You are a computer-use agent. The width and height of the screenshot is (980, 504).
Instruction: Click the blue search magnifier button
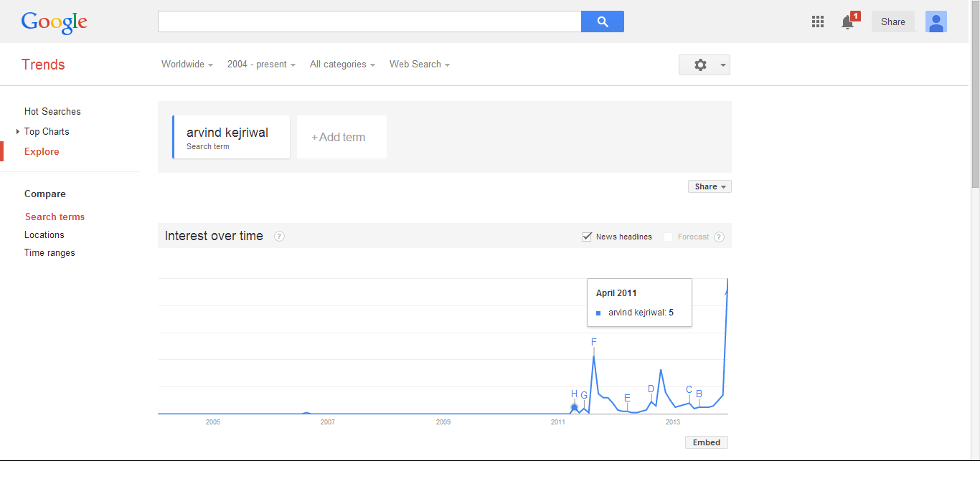[x=603, y=22]
